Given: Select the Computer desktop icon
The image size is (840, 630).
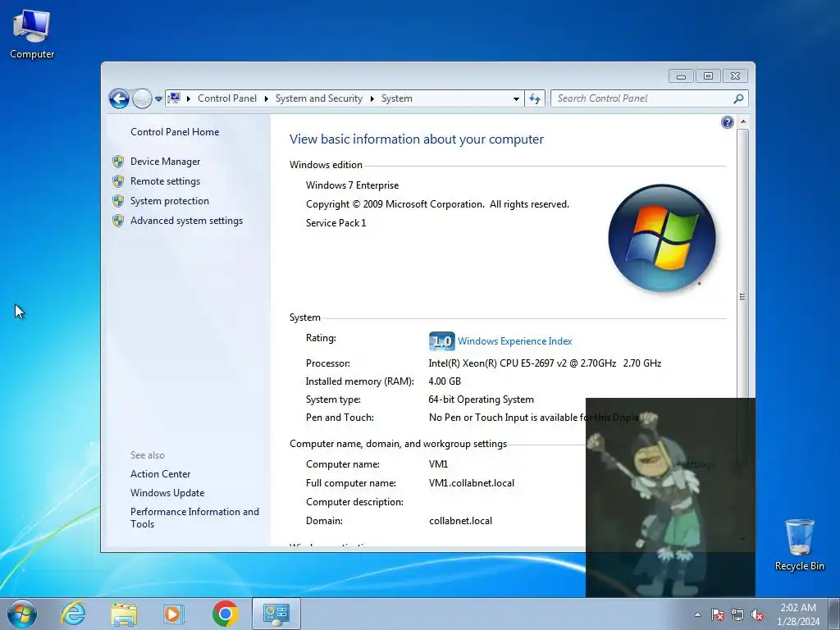Looking at the screenshot, I should (x=32, y=34).
